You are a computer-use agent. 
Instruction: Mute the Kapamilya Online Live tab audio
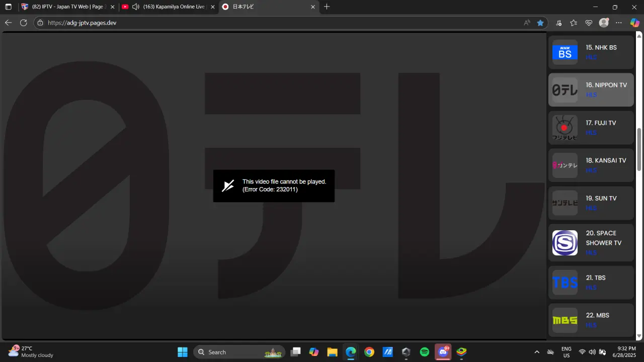coord(135,7)
